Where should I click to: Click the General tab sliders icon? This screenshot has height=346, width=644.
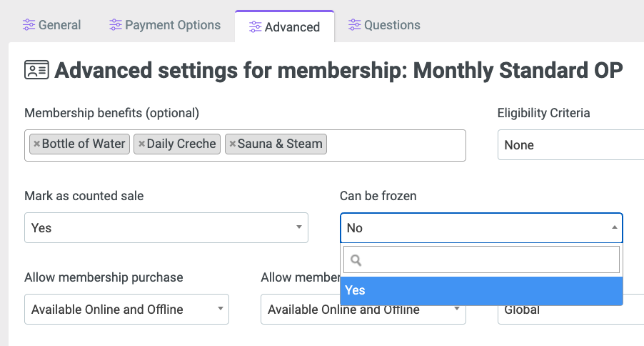tap(29, 25)
